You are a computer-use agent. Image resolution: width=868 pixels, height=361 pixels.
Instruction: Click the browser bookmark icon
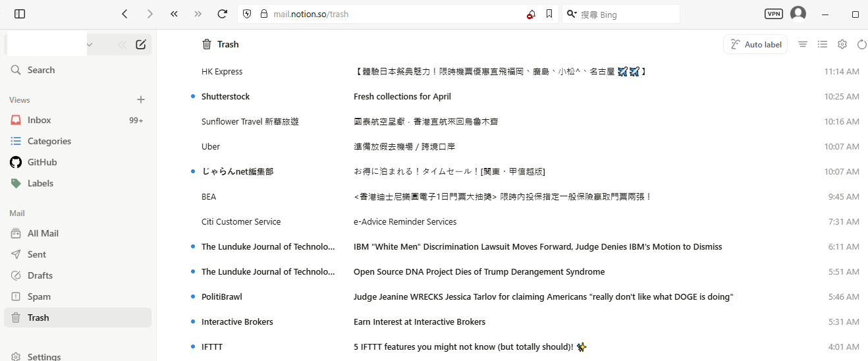[x=549, y=14]
